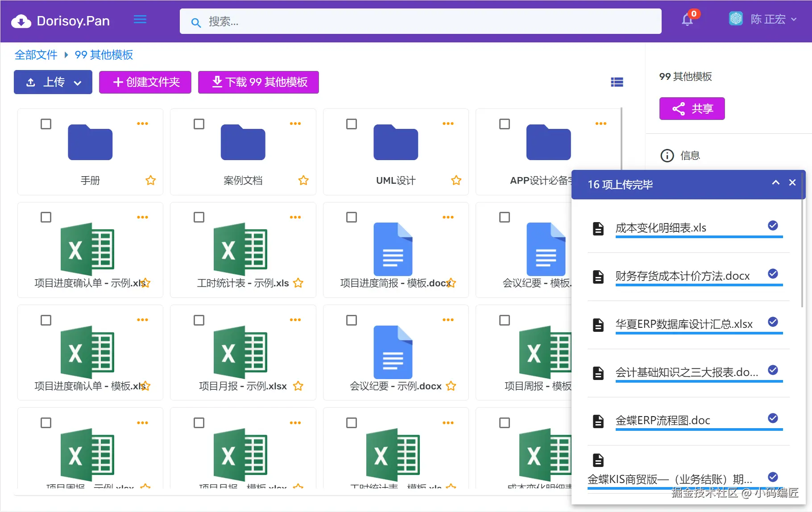
Task: Click the 创建文件夹 button
Action: point(145,82)
